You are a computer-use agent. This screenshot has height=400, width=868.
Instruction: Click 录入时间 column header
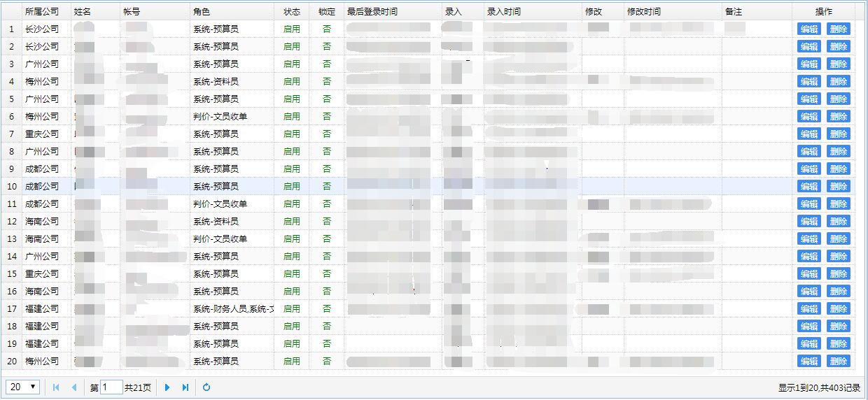click(504, 12)
